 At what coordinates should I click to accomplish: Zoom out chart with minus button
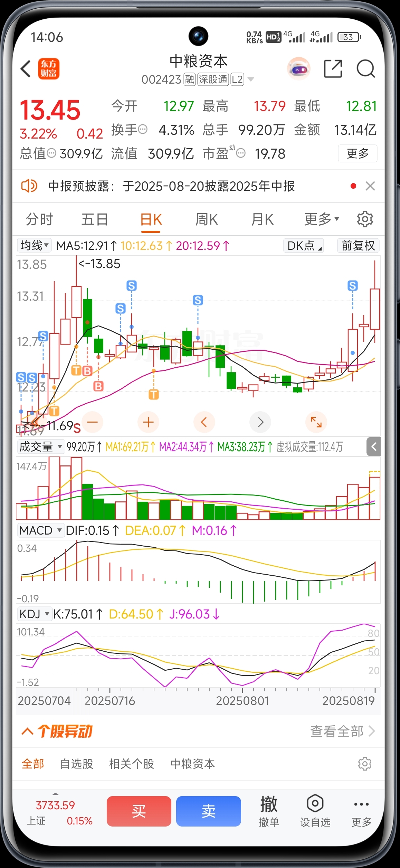pyautogui.click(x=92, y=422)
